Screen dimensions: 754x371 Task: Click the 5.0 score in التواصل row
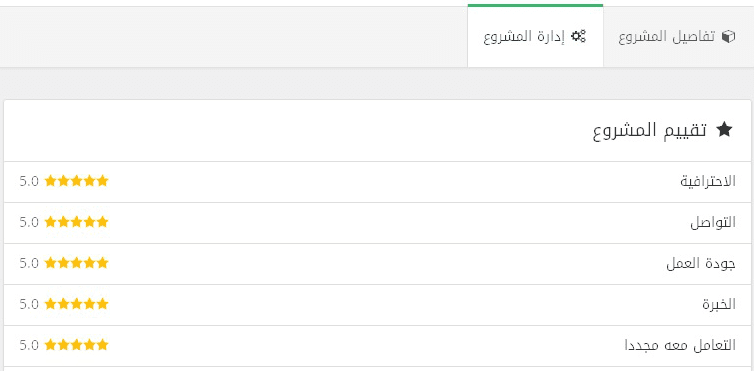(x=29, y=223)
